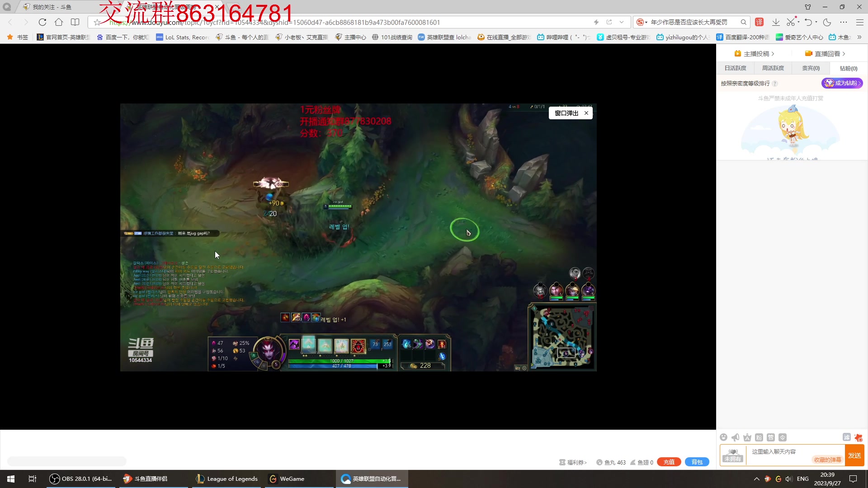This screenshot has width=868, height=488.
Task: Go to browser home page icon
Action: pos(59,22)
